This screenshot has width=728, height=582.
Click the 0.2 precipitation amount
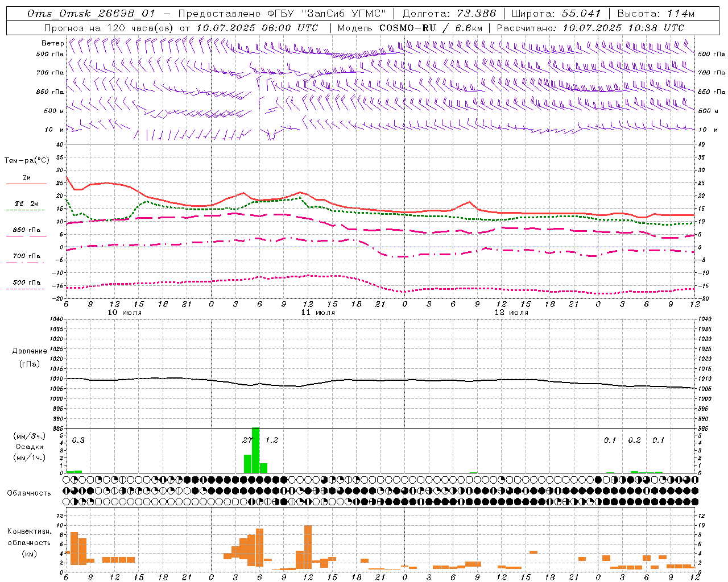634,440
